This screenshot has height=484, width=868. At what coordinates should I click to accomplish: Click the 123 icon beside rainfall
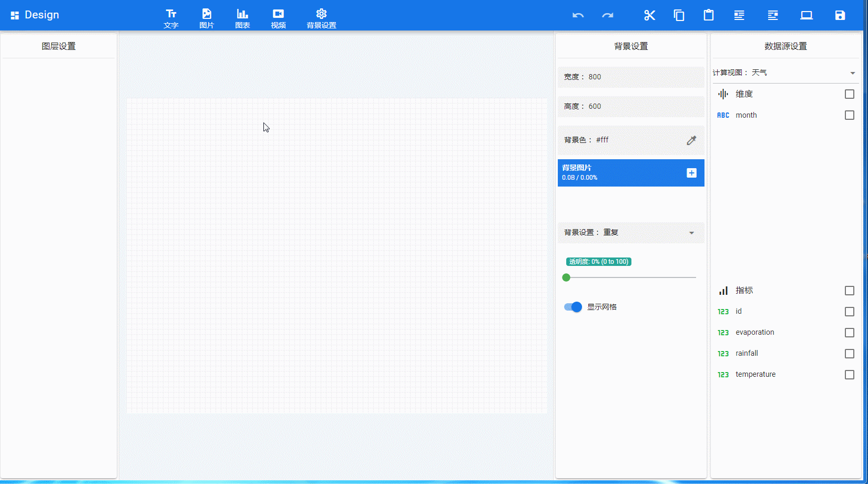(723, 354)
